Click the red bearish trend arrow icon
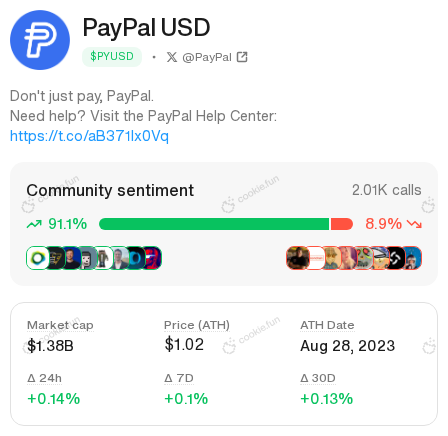Image resolution: width=448 pixels, height=436 pixels. coord(414,224)
